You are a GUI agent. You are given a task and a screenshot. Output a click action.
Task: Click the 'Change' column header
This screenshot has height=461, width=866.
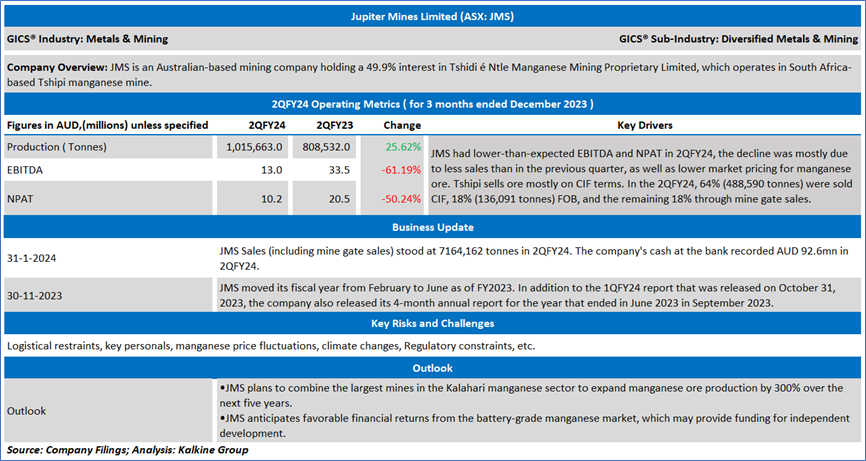click(402, 125)
